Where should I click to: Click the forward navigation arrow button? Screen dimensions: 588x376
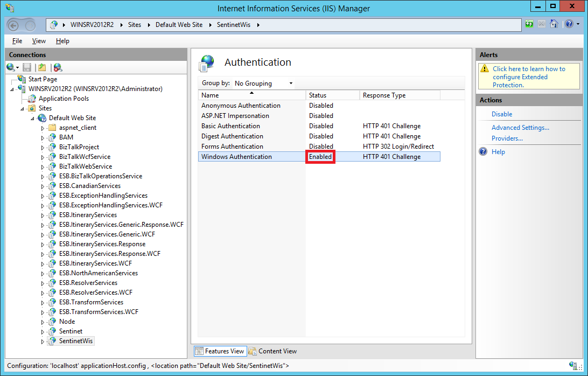(30, 25)
